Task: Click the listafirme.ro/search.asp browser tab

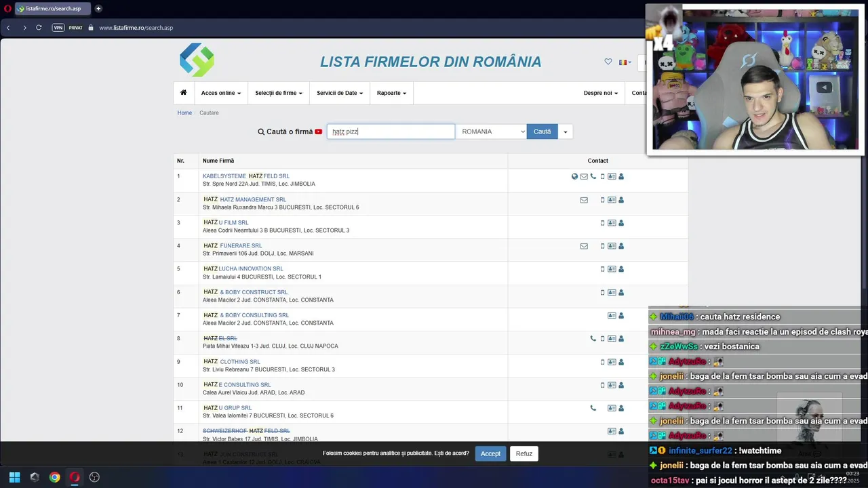Action: coord(53,9)
